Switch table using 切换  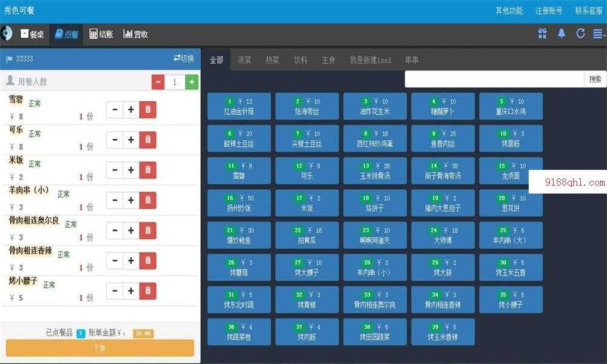[184, 58]
